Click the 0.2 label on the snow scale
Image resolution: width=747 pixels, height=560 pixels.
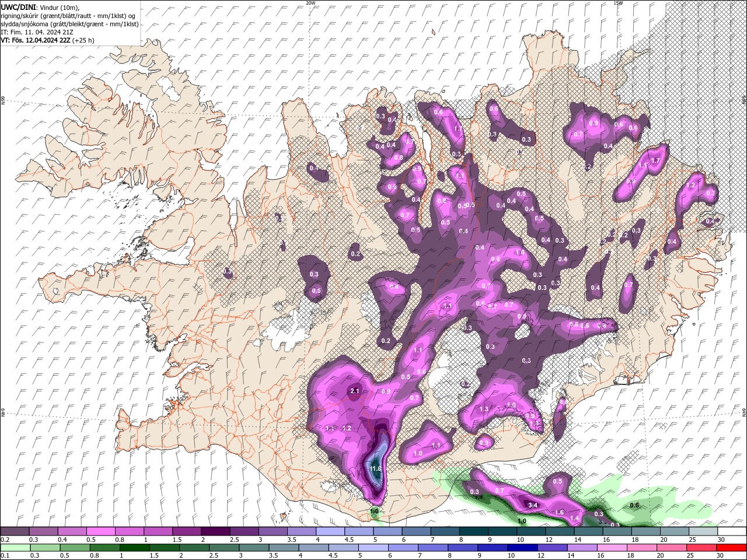pos(5,540)
